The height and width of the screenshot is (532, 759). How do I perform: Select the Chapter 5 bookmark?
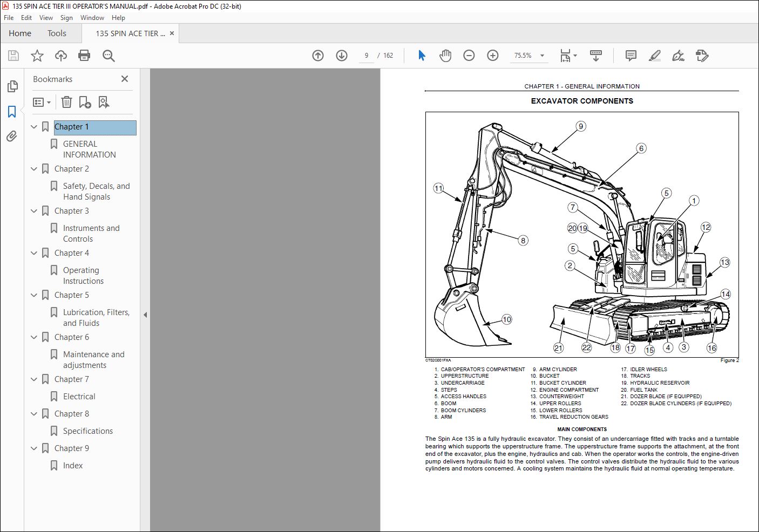pos(72,295)
